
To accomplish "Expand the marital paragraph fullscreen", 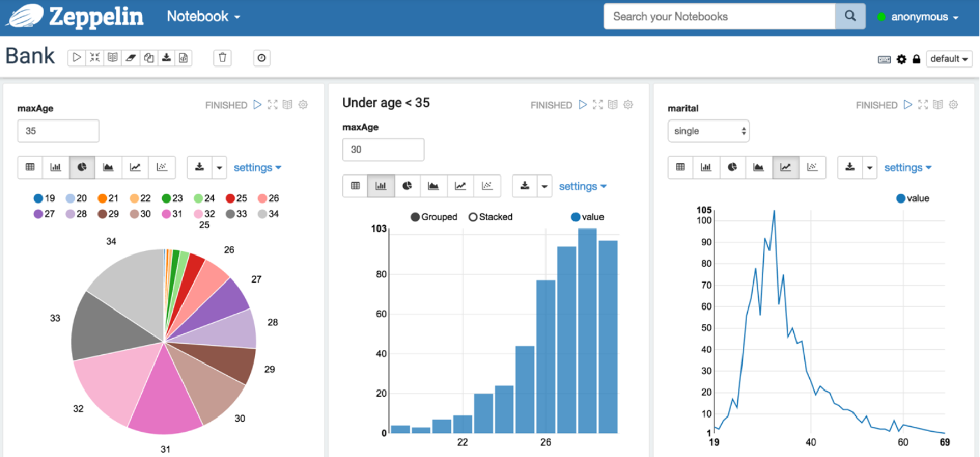I will 923,105.
